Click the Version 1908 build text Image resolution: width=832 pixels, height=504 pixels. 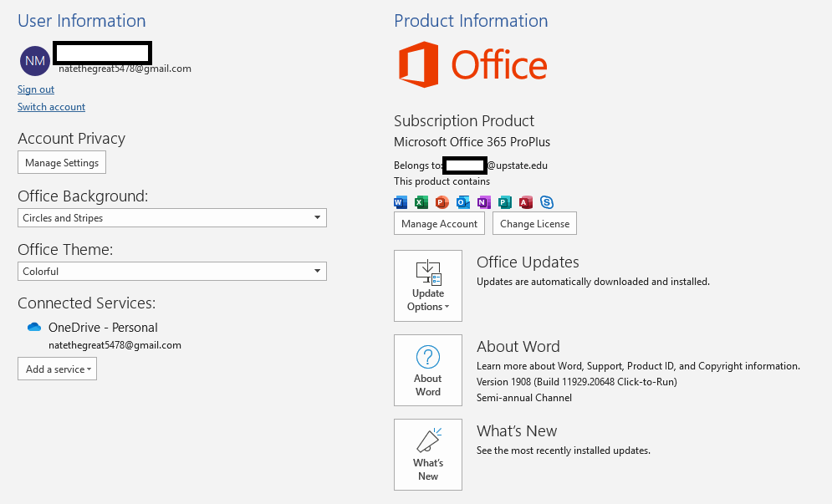577,382
